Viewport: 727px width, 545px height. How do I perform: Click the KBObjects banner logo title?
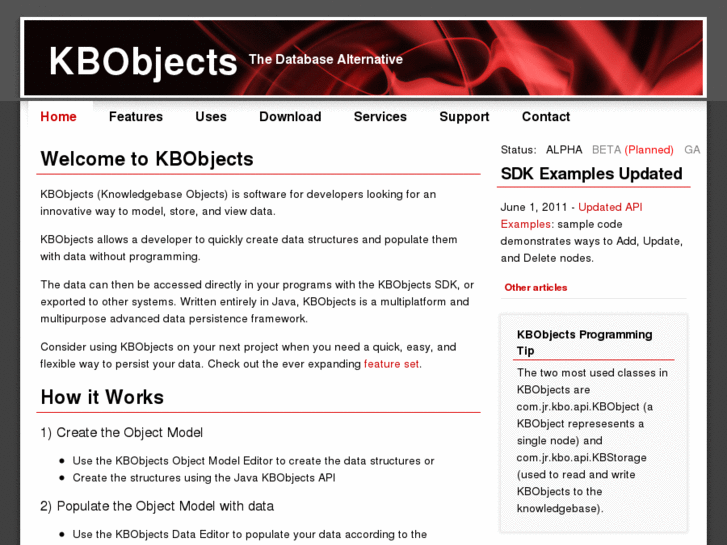tap(143, 61)
